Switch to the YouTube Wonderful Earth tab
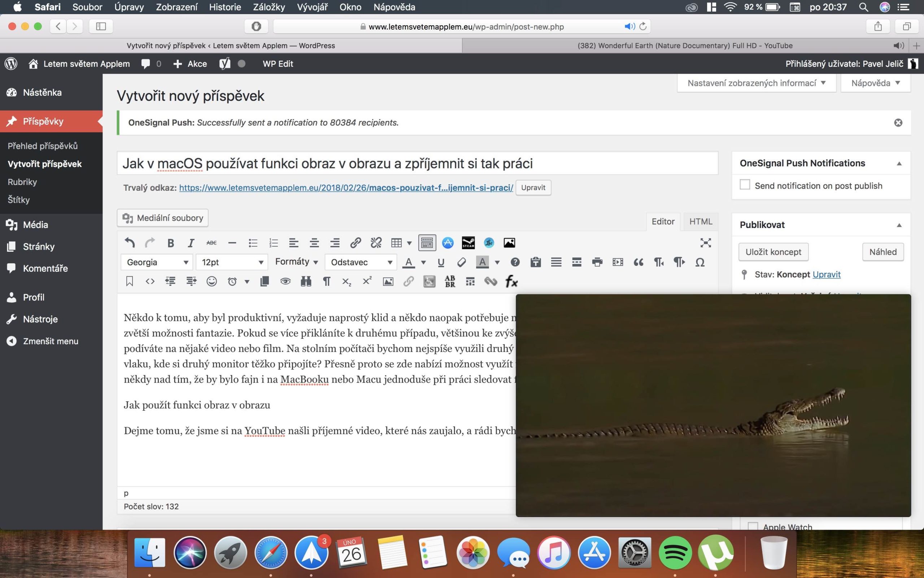 (685, 46)
